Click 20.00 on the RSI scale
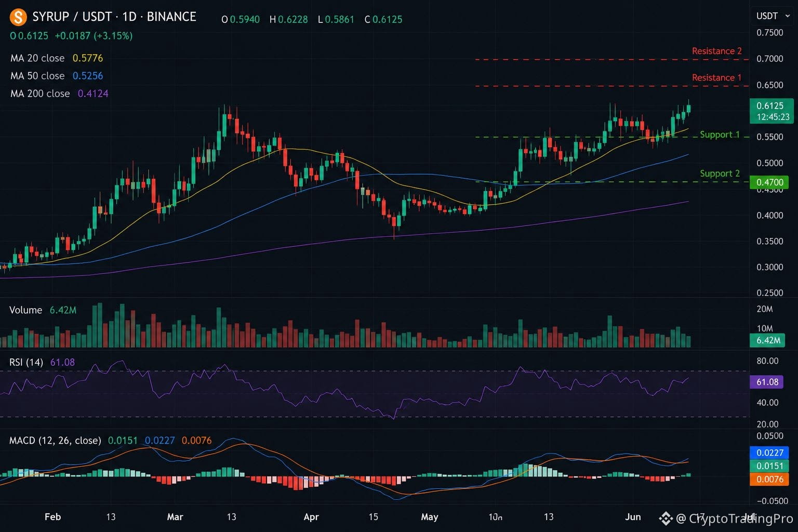 (767, 424)
